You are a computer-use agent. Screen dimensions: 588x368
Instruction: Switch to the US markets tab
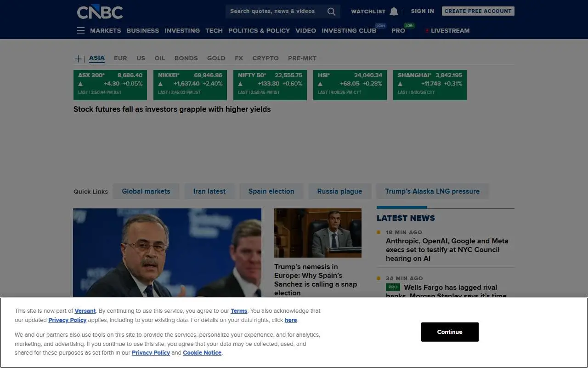141,58
